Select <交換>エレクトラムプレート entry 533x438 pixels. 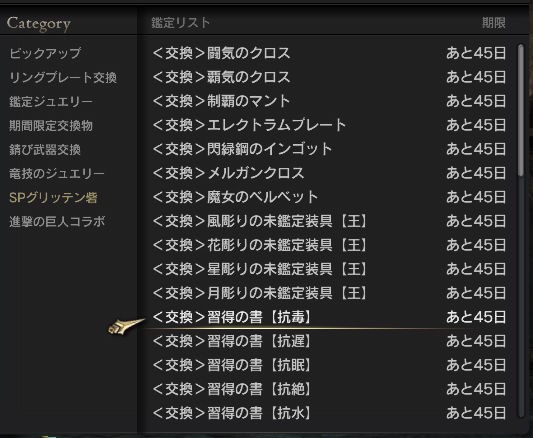[329, 125]
